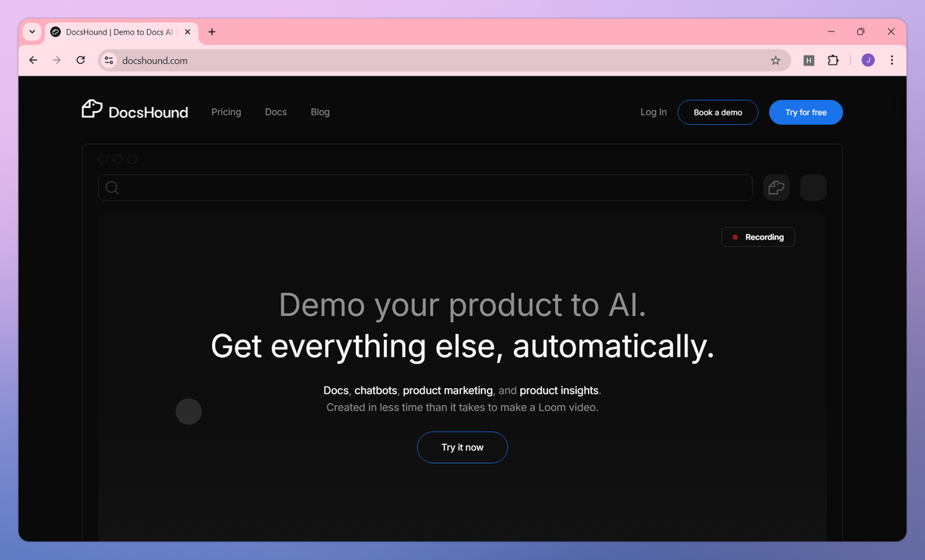The width and height of the screenshot is (925, 560).
Task: Open the tab search chevron dropdown
Action: [x=31, y=32]
